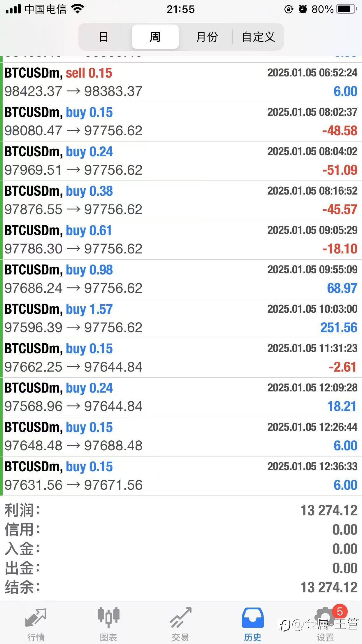Select the 日 day period segment

[104, 37]
